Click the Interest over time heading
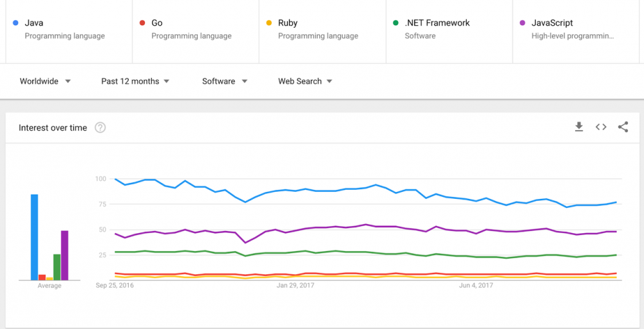Image resolution: width=644 pixels, height=329 pixels. click(x=53, y=127)
